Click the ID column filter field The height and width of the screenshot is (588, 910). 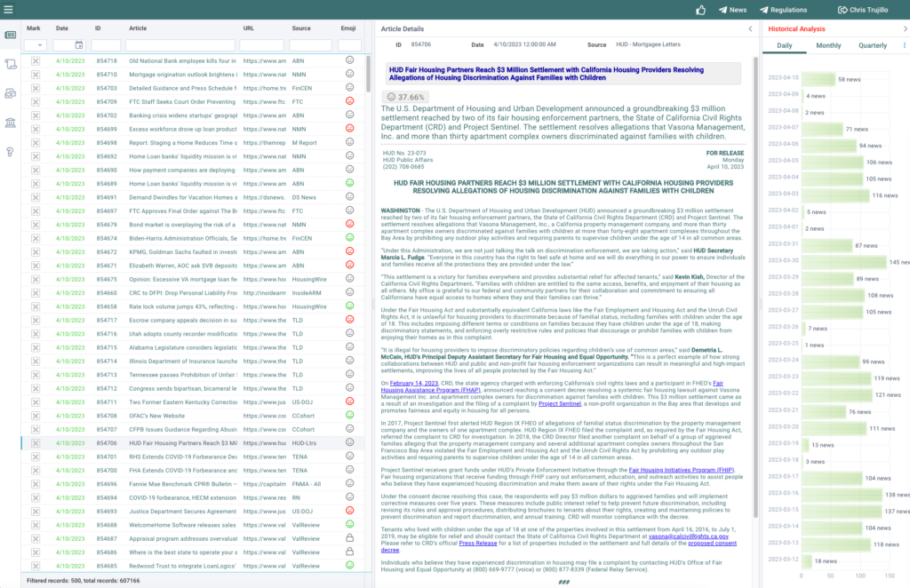point(106,45)
